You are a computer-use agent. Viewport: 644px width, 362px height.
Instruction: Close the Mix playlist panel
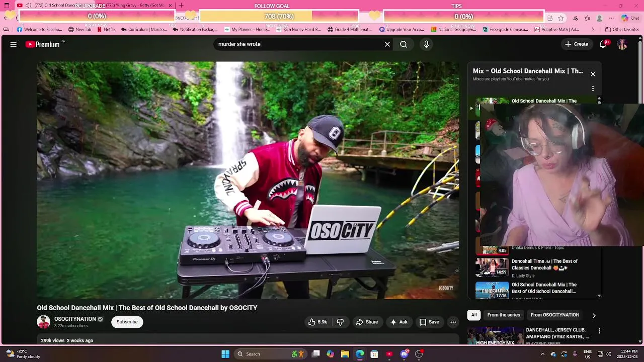pos(593,74)
